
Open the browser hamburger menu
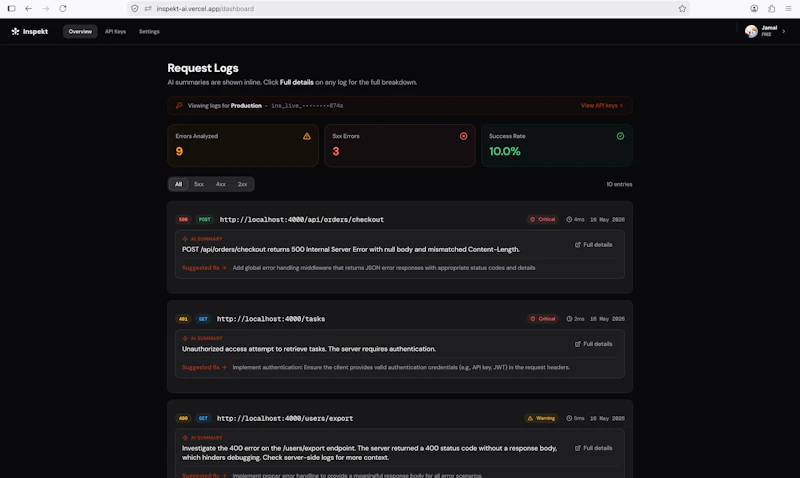[788, 9]
